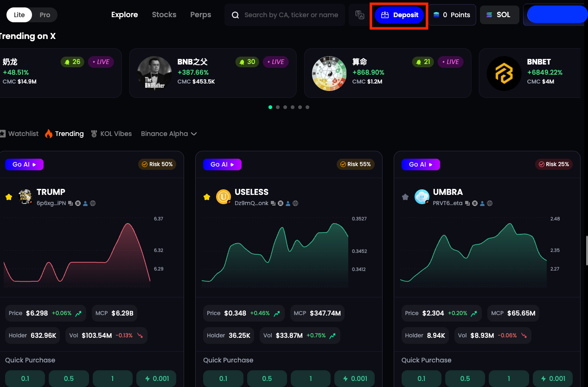Image resolution: width=588 pixels, height=387 pixels.
Task: Open the SOL network selector
Action: click(x=499, y=15)
